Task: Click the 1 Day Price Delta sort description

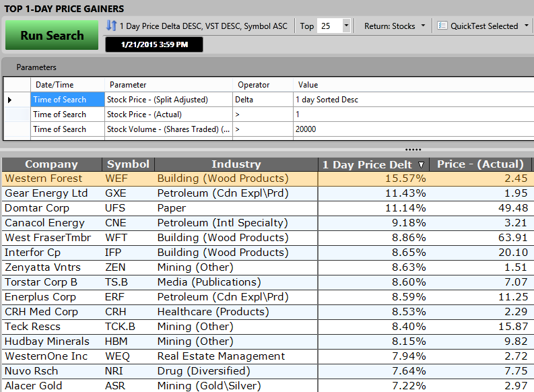Action: pos(203,26)
